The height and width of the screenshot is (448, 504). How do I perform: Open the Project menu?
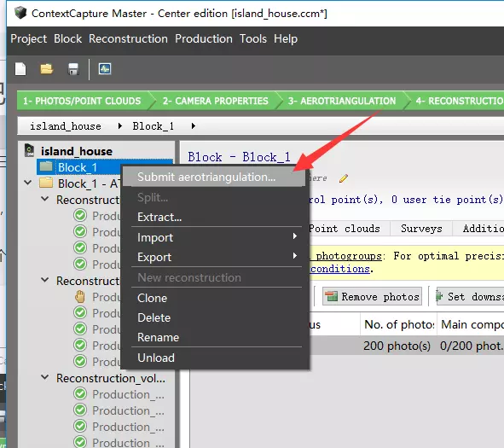click(x=29, y=39)
